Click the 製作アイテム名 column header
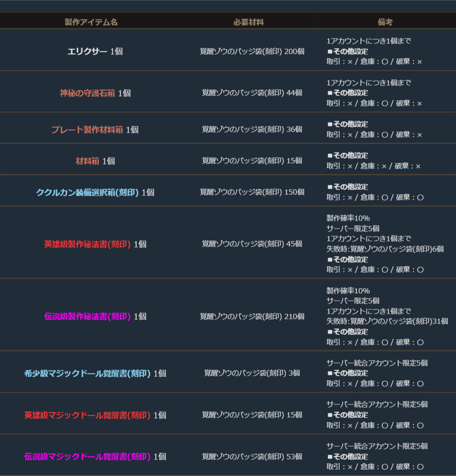 pyautogui.click(x=91, y=22)
